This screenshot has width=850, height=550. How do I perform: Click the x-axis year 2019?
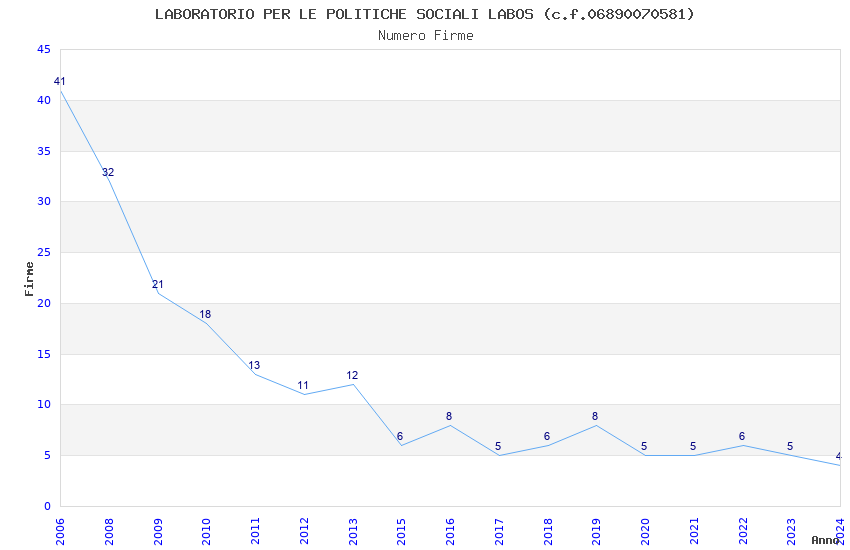(596, 531)
